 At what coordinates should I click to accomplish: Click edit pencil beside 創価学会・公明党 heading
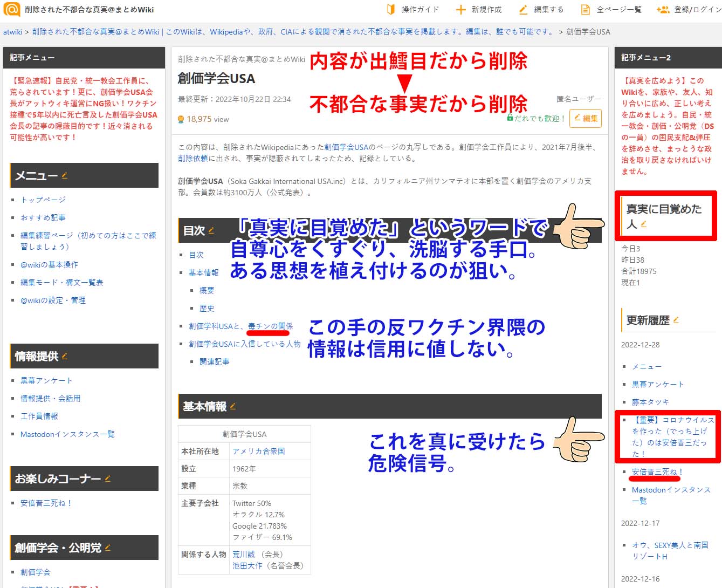pyautogui.click(x=107, y=547)
